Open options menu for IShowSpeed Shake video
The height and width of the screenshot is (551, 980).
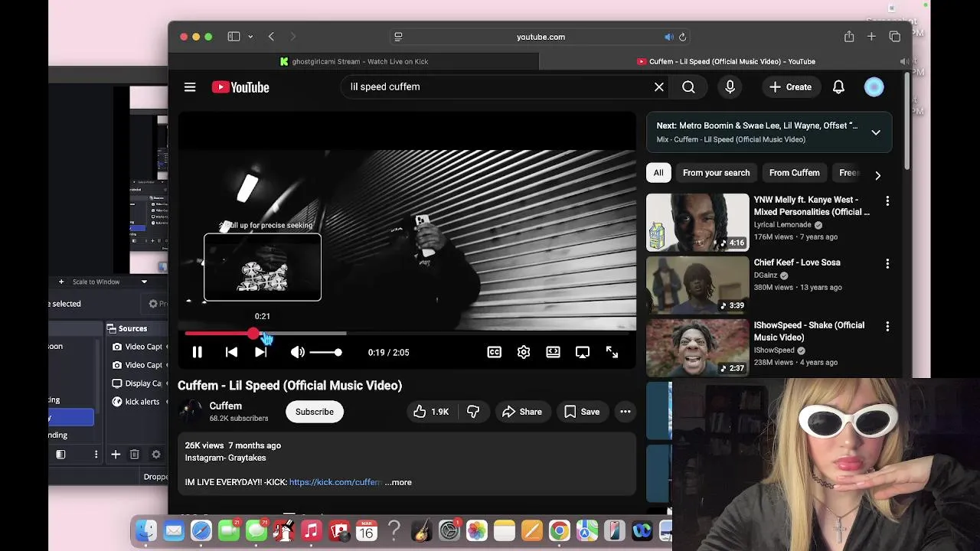click(887, 326)
